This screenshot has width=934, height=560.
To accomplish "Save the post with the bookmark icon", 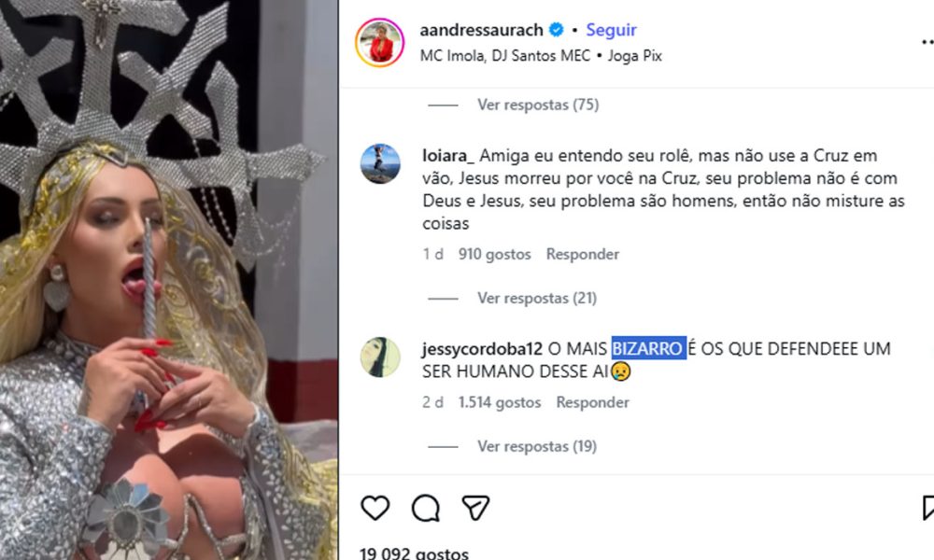I will [928, 508].
